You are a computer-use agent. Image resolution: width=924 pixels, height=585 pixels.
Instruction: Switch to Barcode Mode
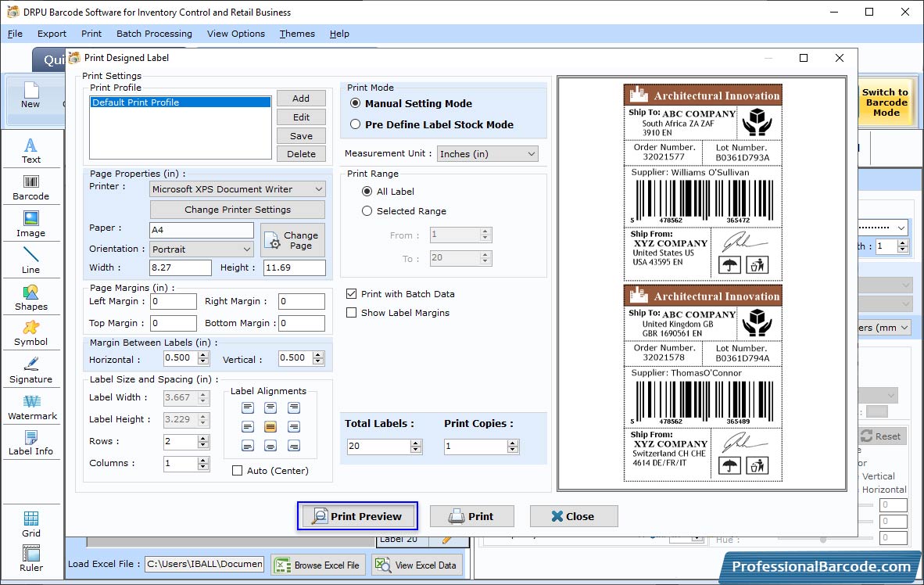coord(886,102)
